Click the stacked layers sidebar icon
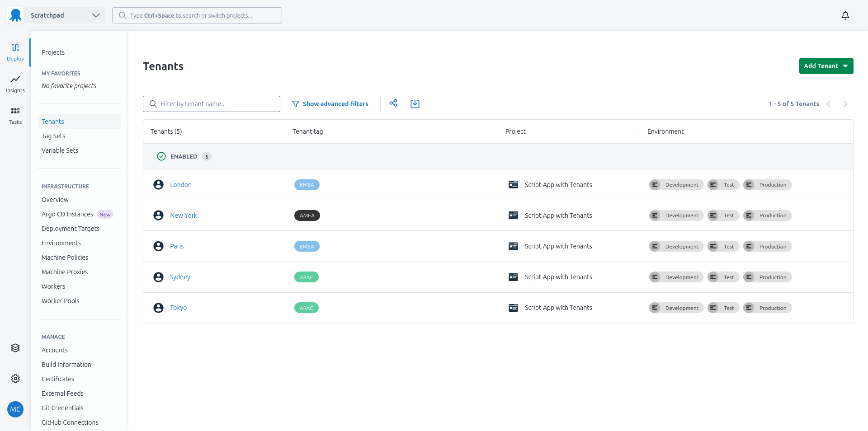The image size is (868, 431). tap(15, 348)
